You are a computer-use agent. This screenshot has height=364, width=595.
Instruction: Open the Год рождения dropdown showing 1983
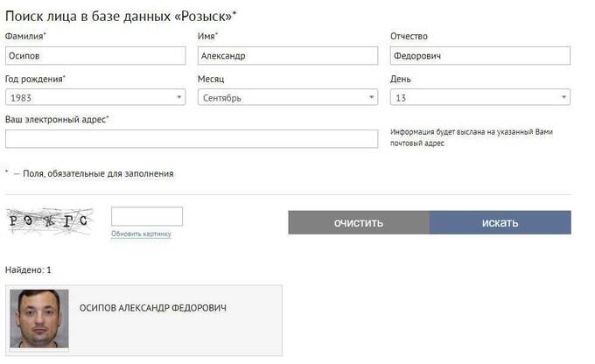point(95,97)
